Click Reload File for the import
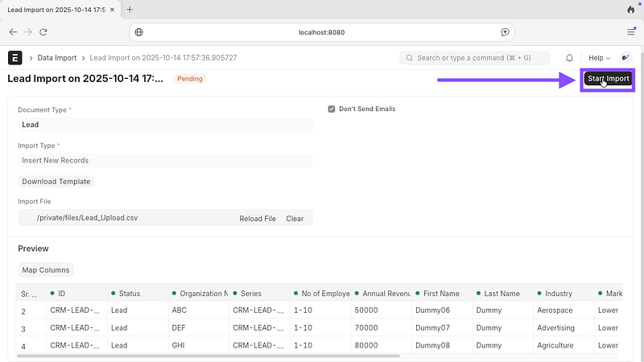Viewport: 644px width, 362px height. (x=258, y=218)
